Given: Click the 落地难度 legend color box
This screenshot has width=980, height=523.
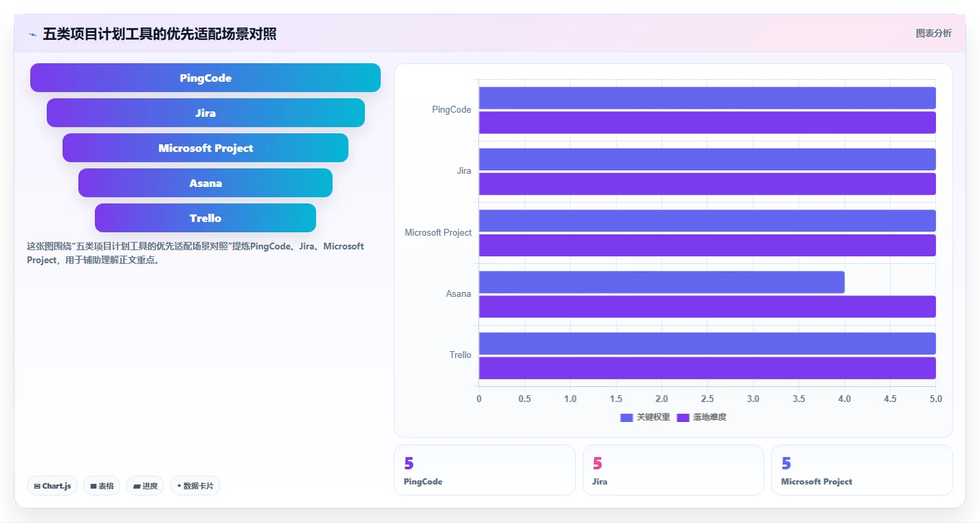Looking at the screenshot, I should click(x=683, y=418).
